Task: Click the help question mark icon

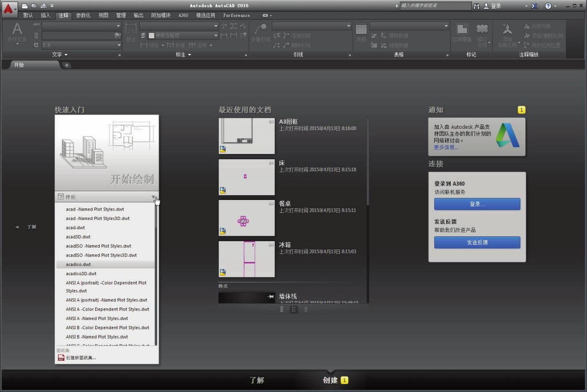Action: click(x=548, y=6)
